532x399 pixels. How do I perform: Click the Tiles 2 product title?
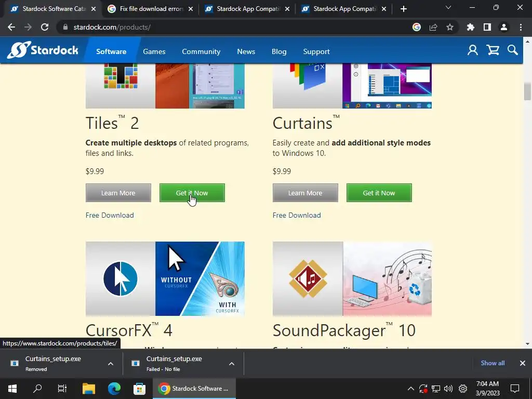click(x=112, y=123)
